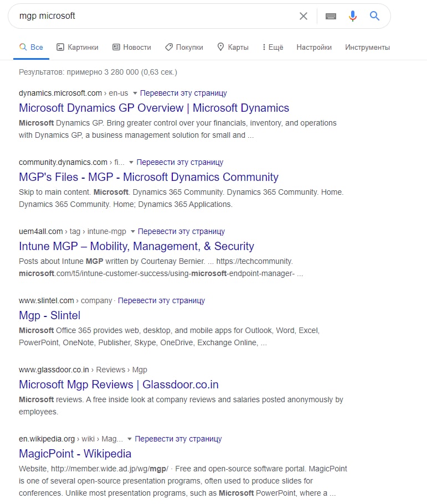Open Инструменты search tools
This screenshot has height=504, width=427.
[368, 47]
